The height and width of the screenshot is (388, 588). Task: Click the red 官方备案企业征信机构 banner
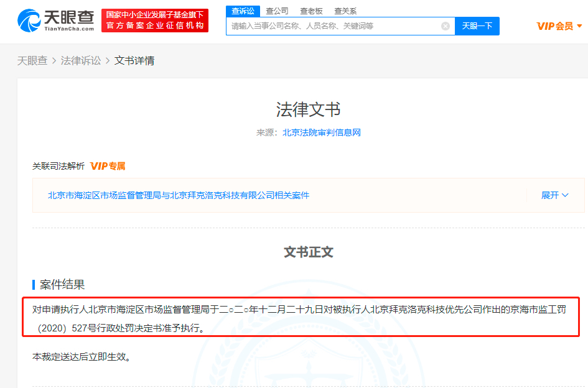(x=155, y=21)
